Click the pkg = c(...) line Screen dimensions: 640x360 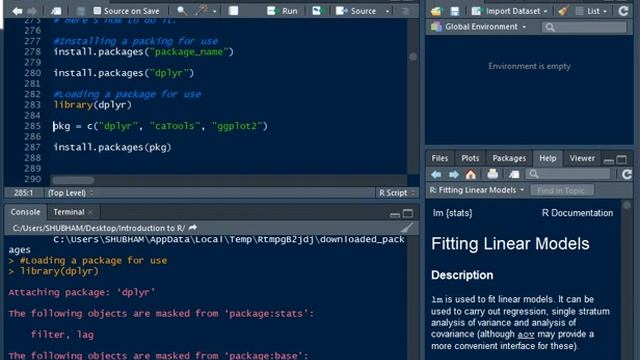pos(160,126)
